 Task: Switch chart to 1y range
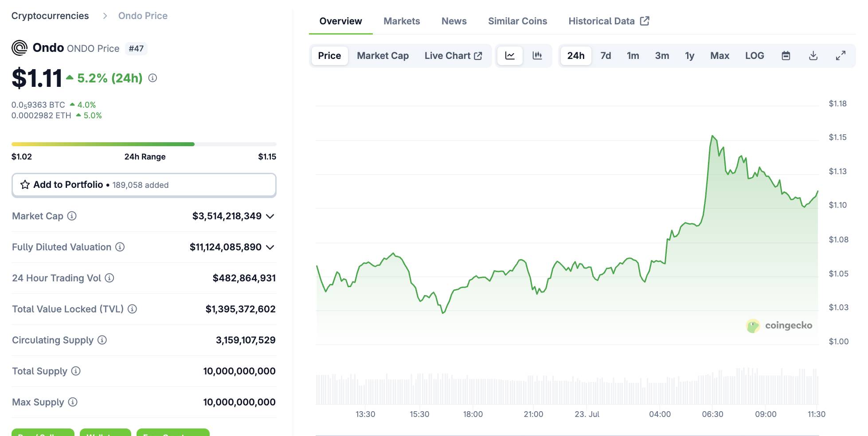coord(689,56)
